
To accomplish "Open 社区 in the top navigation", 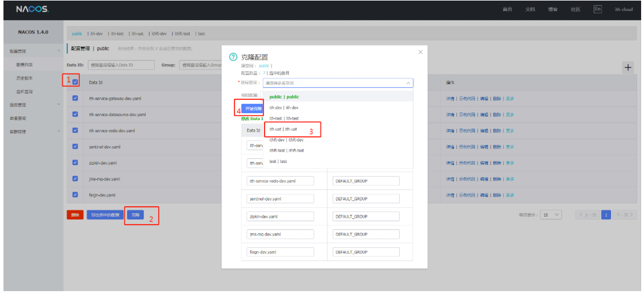I will point(575,9).
